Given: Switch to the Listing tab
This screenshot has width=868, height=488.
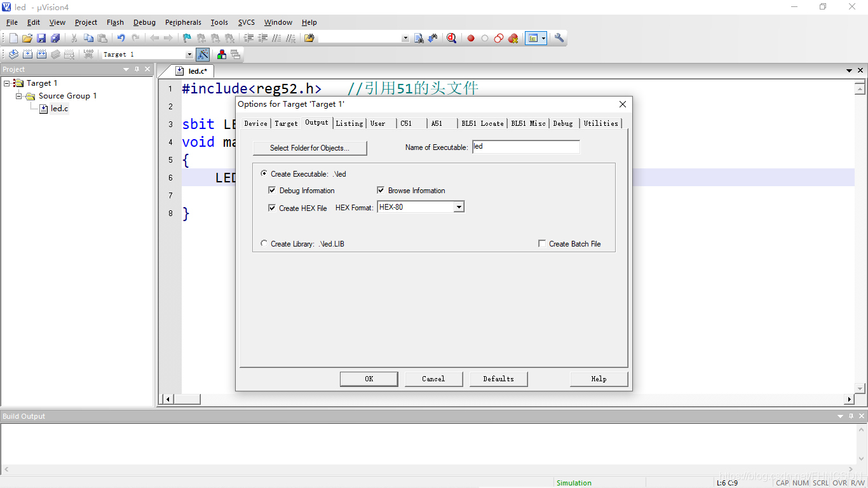Looking at the screenshot, I should pyautogui.click(x=349, y=123).
